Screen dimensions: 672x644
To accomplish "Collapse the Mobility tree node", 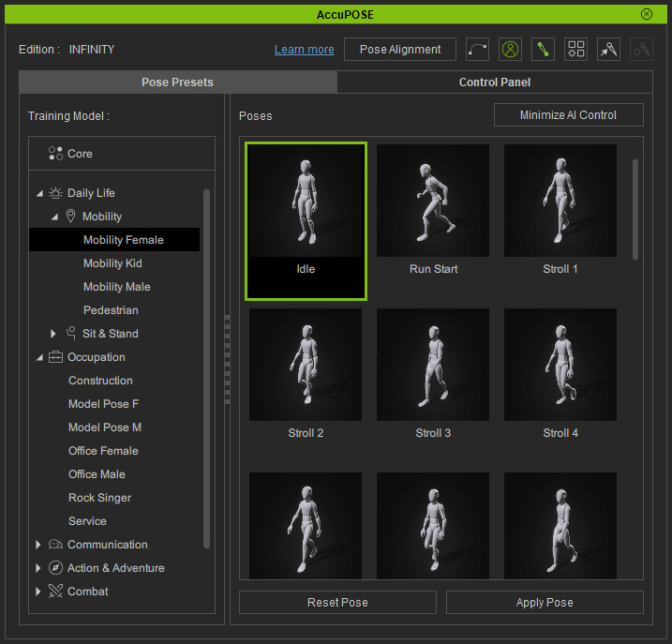I will coord(54,217).
